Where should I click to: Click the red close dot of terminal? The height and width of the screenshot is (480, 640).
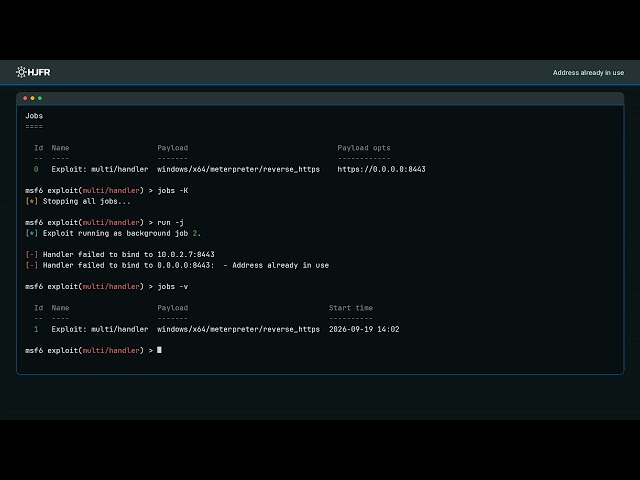point(25,98)
